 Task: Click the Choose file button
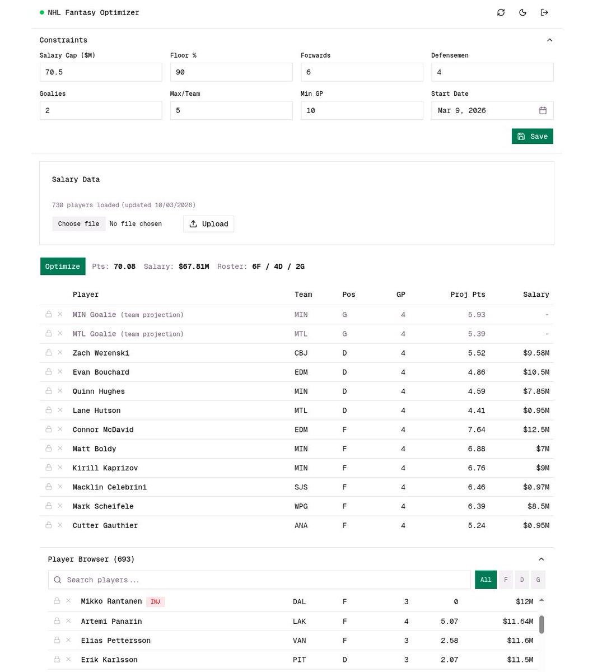(x=78, y=223)
